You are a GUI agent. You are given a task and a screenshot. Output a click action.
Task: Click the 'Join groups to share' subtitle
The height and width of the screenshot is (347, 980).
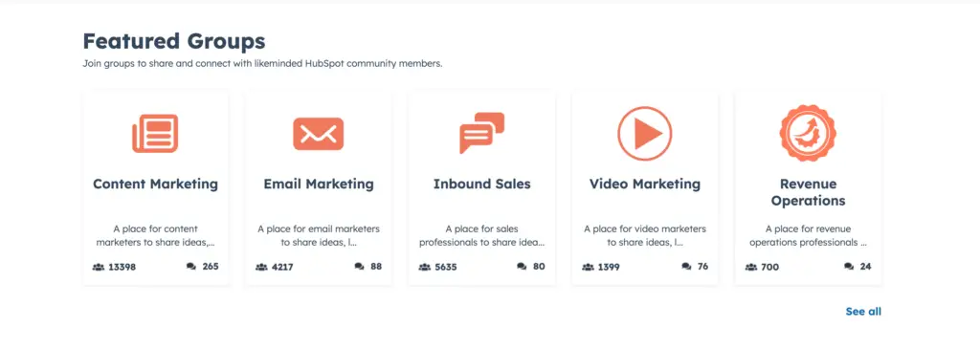point(262,64)
